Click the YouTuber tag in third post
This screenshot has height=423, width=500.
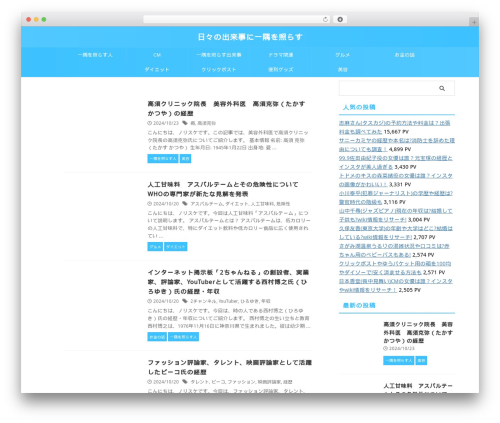[x=228, y=301]
